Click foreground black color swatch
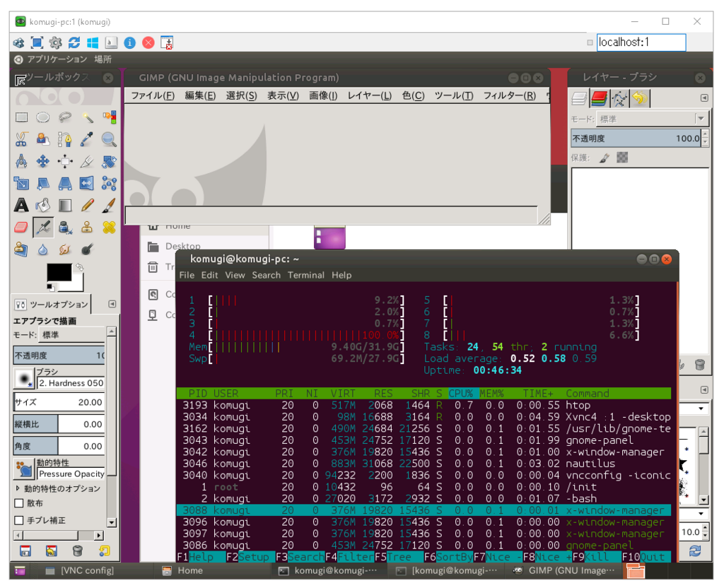 pos(59,272)
